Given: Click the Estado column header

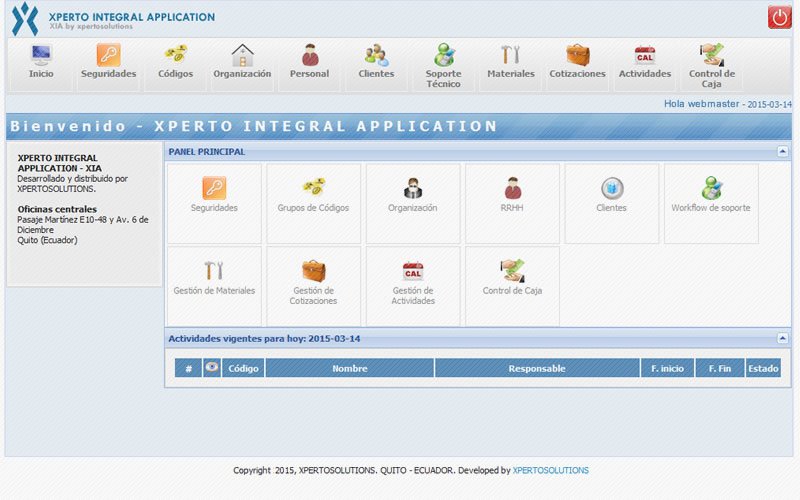Looking at the screenshot, I should pos(763,368).
